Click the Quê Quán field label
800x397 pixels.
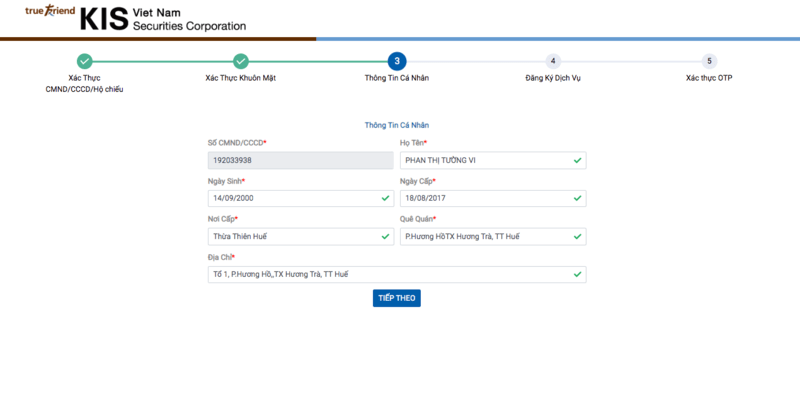click(418, 219)
